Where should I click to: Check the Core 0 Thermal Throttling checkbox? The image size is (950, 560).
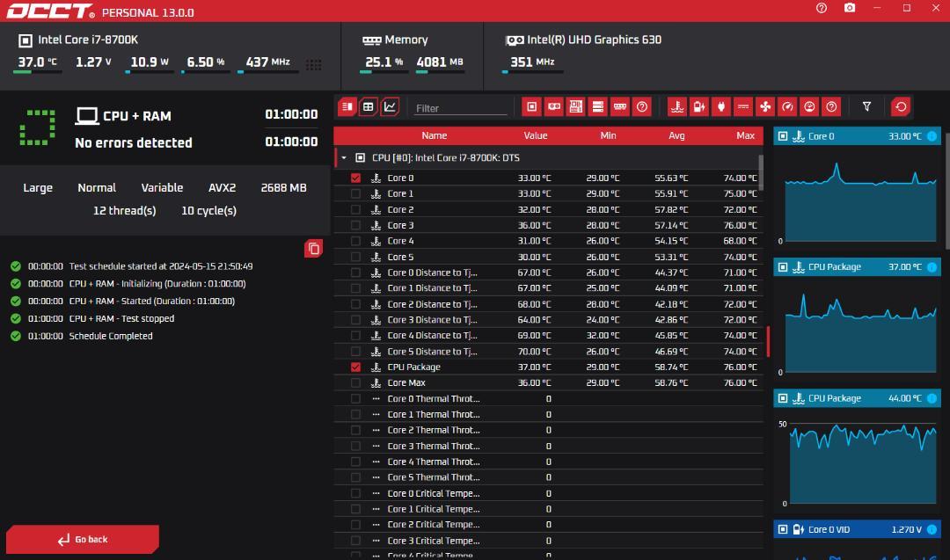pyautogui.click(x=355, y=398)
